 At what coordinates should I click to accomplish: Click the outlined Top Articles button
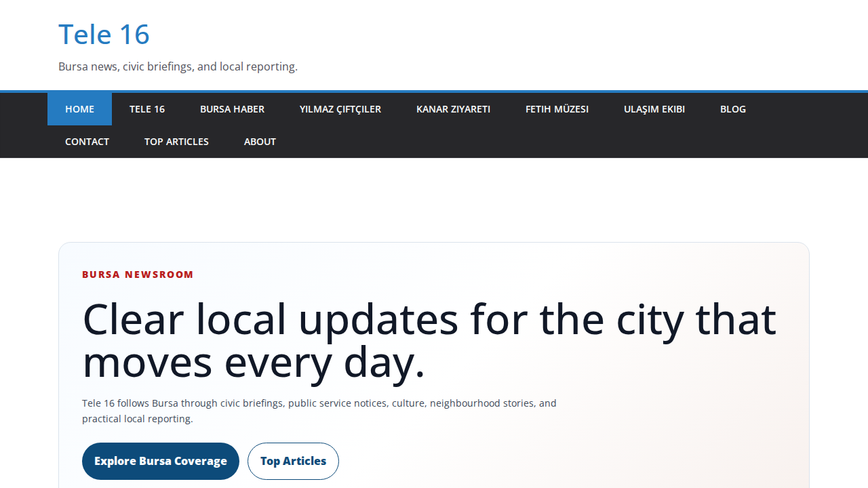[x=293, y=461]
